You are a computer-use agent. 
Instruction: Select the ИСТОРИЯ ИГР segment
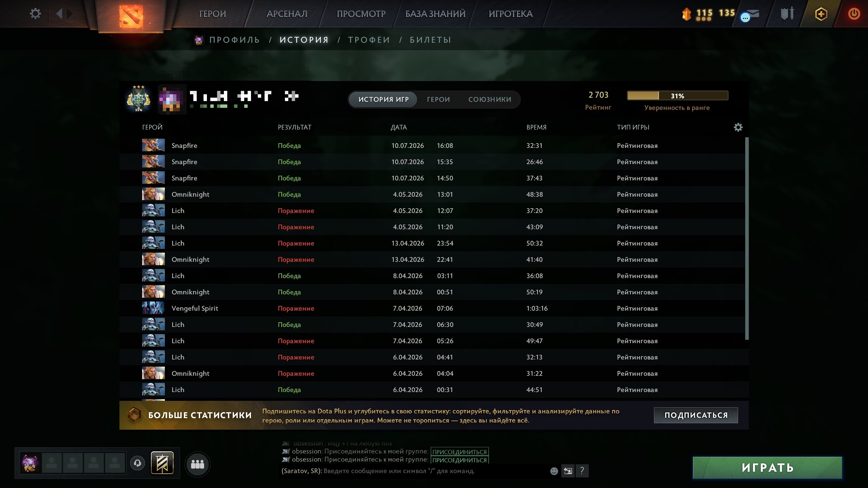tap(383, 99)
